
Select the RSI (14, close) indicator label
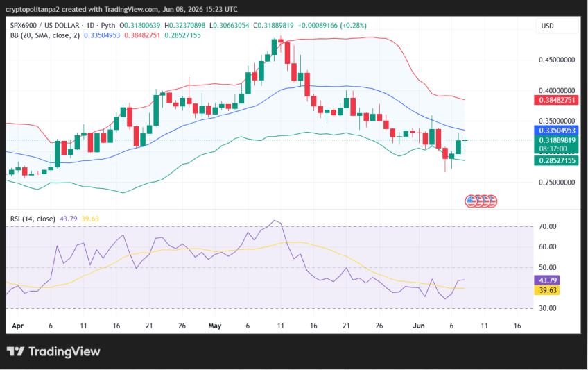pos(33,219)
